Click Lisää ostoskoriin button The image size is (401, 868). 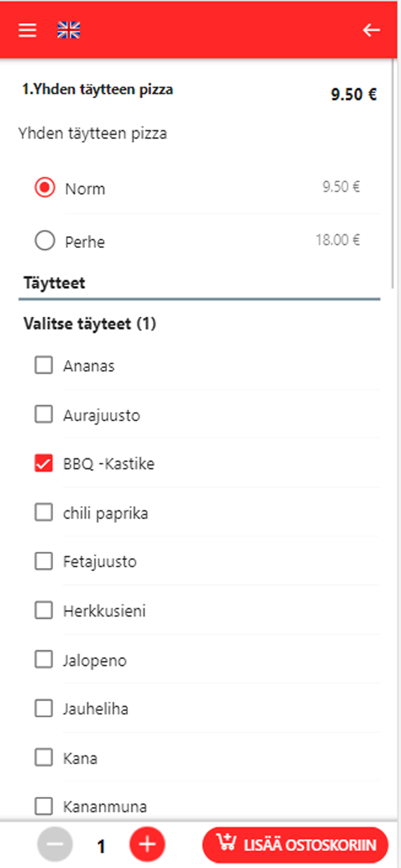(x=295, y=845)
